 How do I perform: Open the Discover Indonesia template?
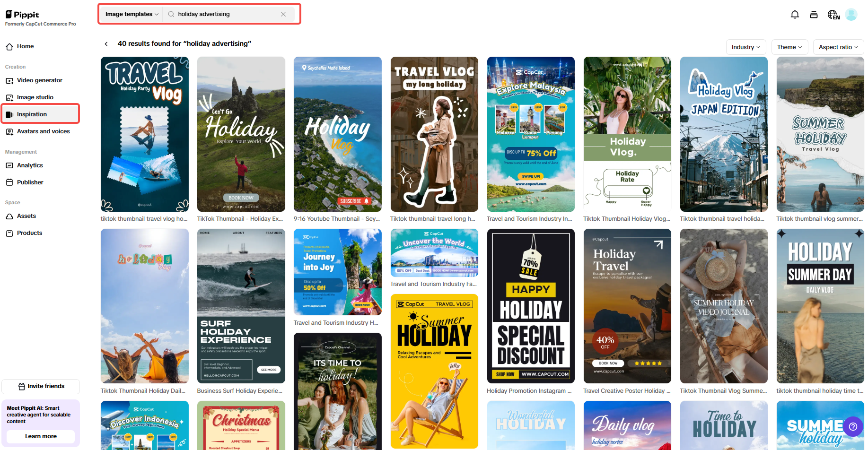pyautogui.click(x=145, y=425)
